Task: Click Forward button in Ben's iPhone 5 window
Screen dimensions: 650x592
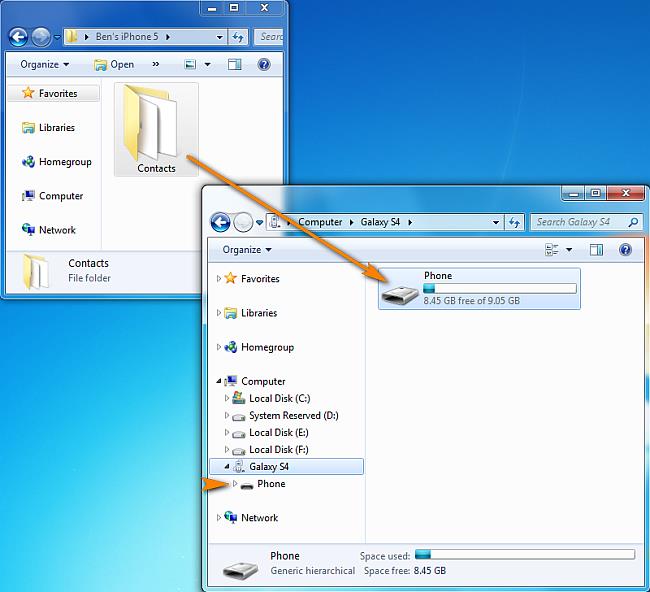Action: tap(41, 37)
